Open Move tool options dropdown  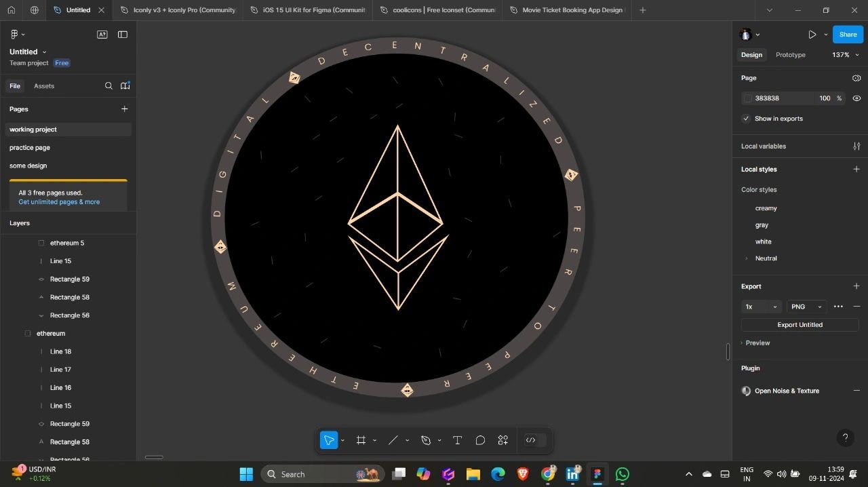(342, 441)
